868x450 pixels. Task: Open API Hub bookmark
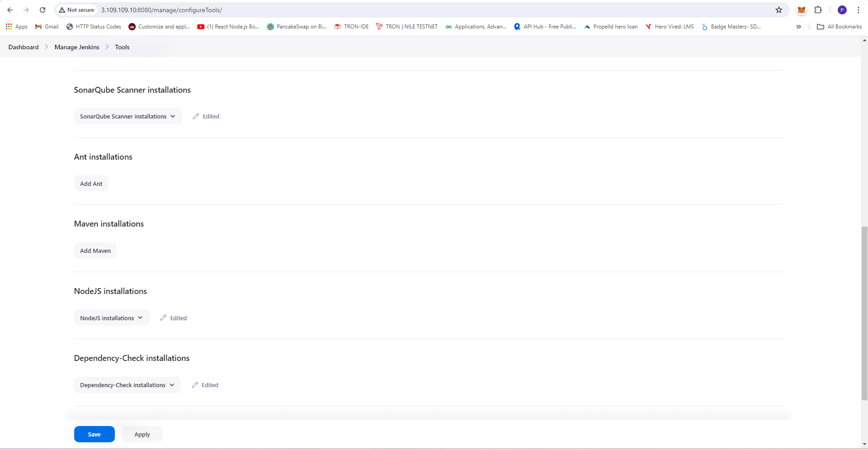[x=545, y=27]
